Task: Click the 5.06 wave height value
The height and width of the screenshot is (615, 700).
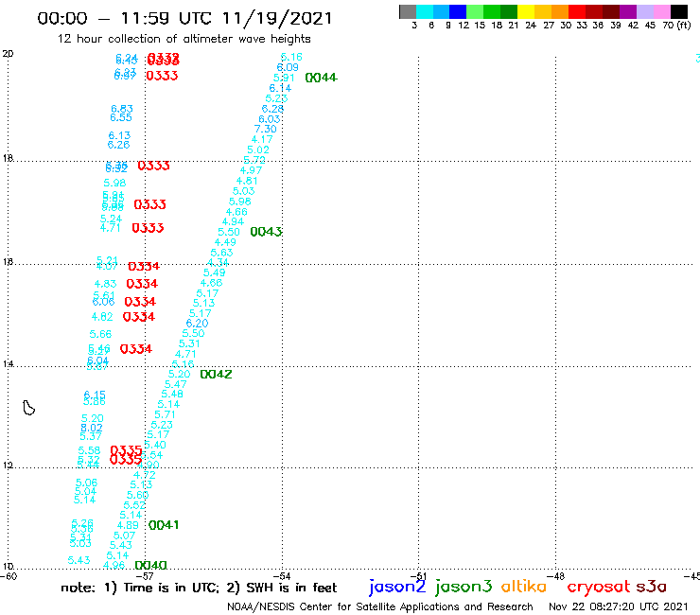Action: point(87,483)
